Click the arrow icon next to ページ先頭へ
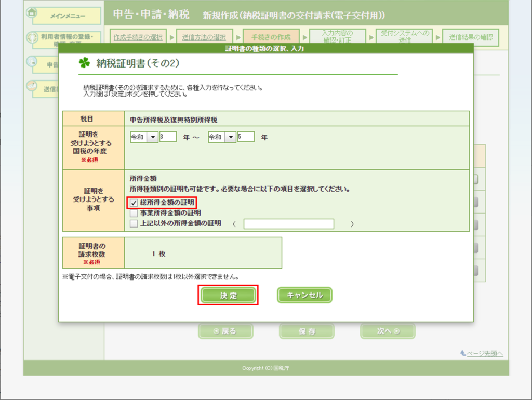 click(463, 353)
